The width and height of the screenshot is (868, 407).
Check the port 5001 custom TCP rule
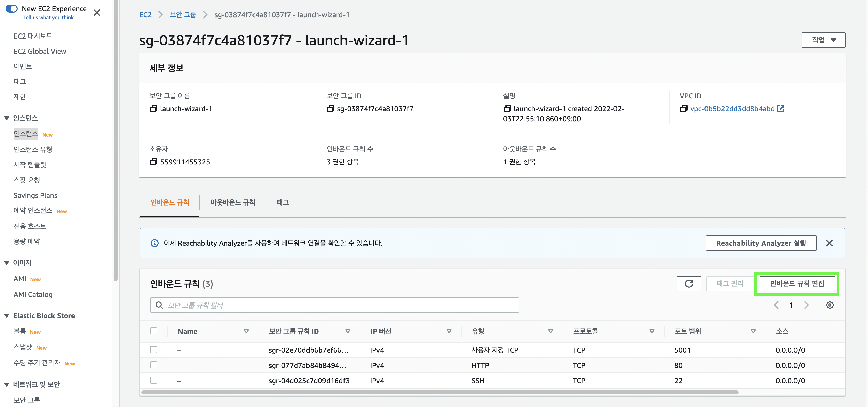(154, 350)
